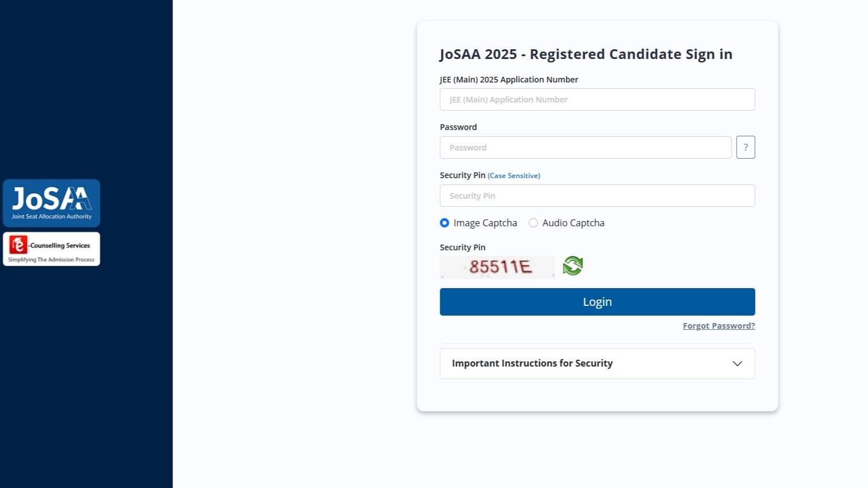Click the Joint Seat Allocation Authority badge
Viewport: 868px width, 488px height.
point(52,203)
